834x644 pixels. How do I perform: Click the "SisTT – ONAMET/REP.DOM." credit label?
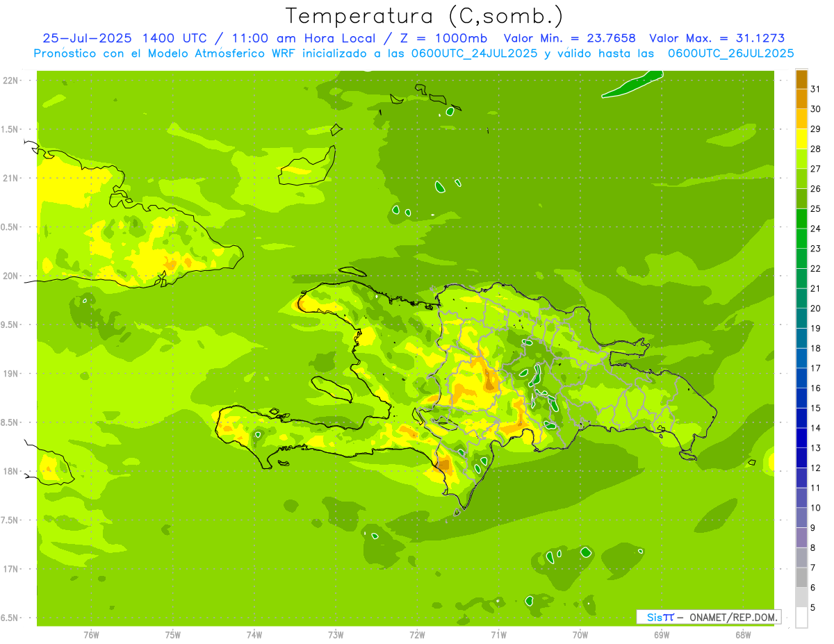tap(708, 617)
